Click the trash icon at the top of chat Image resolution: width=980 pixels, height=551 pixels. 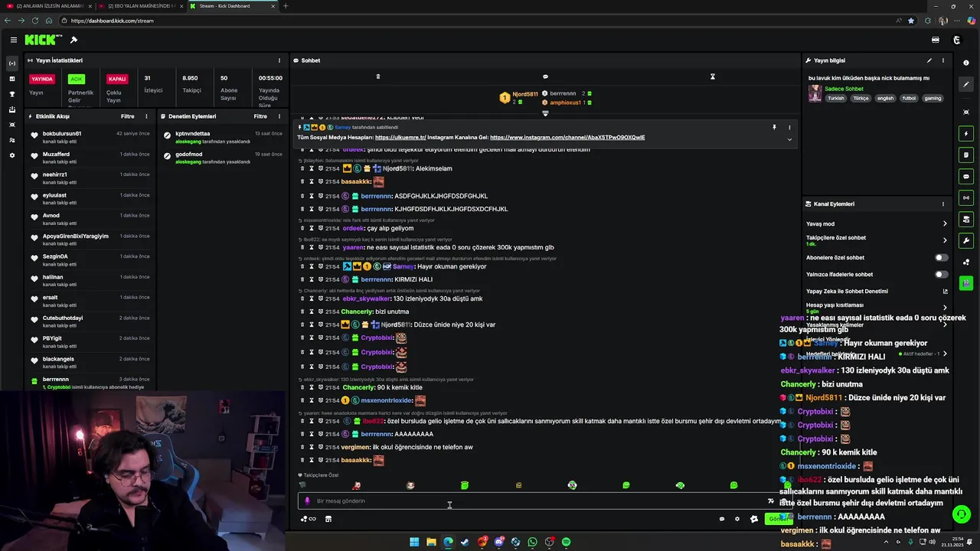coord(377,77)
